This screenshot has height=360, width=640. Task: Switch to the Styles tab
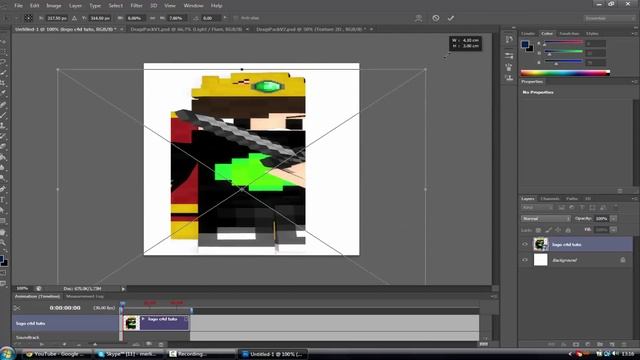pos(592,33)
